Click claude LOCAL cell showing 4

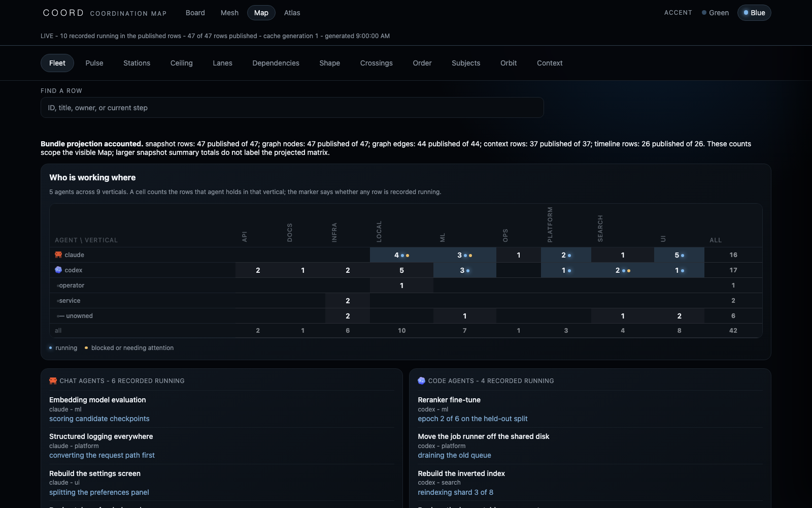[x=401, y=255]
